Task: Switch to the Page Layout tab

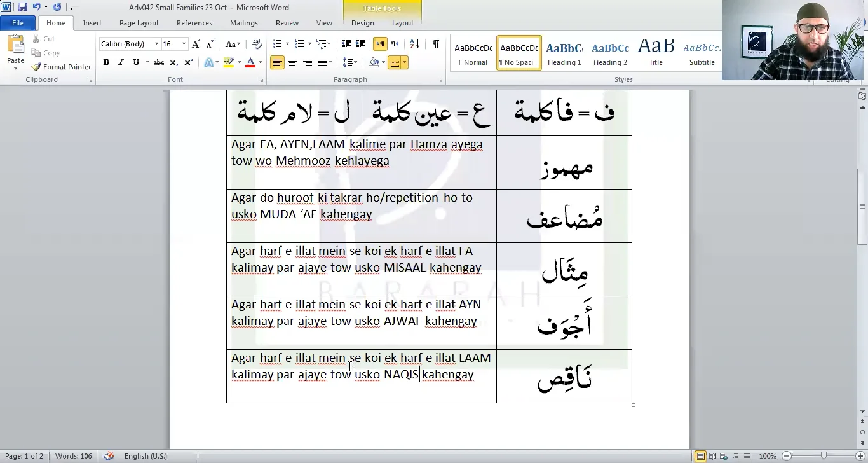Action: click(139, 23)
